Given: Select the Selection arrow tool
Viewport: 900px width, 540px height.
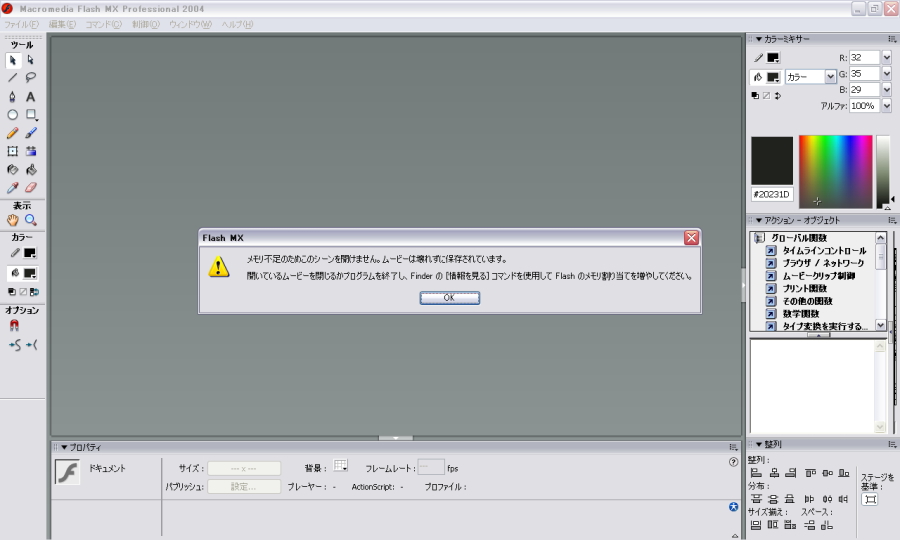Looking at the screenshot, I should [13, 60].
